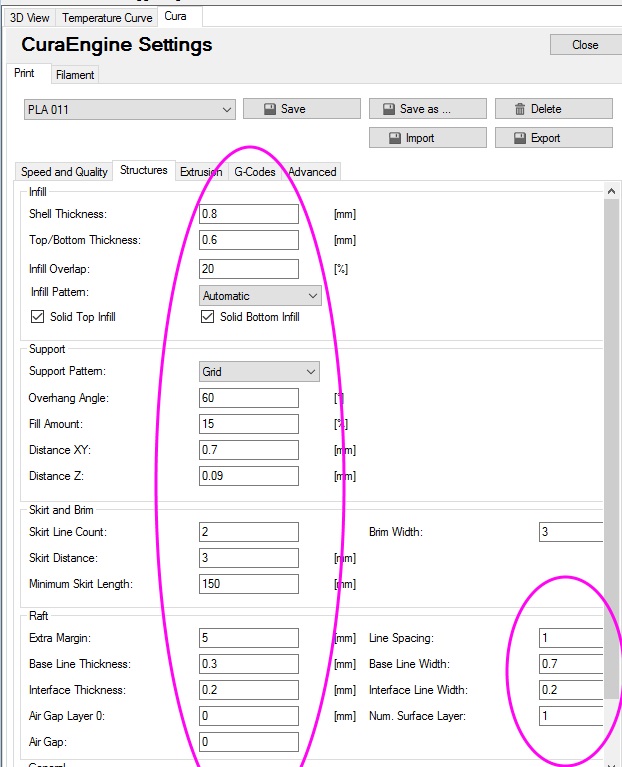
Task: Click the vertical scrollbar up arrow
Action: (x=611, y=192)
